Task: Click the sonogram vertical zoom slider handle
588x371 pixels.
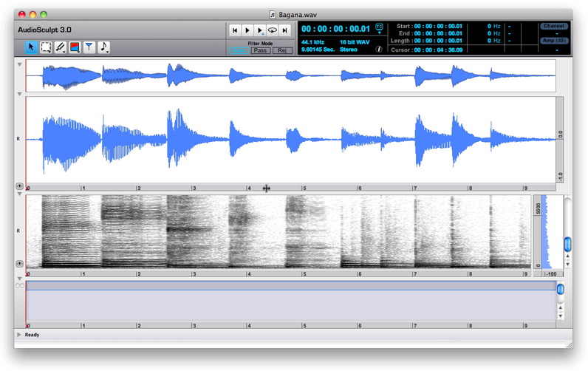Action: pyautogui.click(x=568, y=244)
